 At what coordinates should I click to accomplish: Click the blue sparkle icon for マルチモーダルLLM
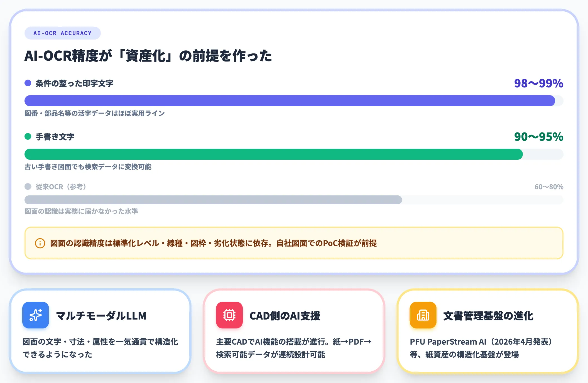click(36, 315)
